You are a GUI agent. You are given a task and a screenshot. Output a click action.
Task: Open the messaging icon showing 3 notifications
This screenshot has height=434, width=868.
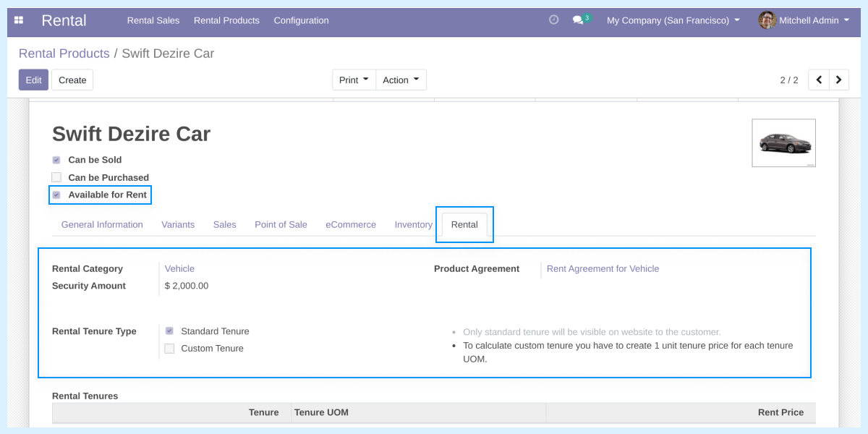coord(578,20)
